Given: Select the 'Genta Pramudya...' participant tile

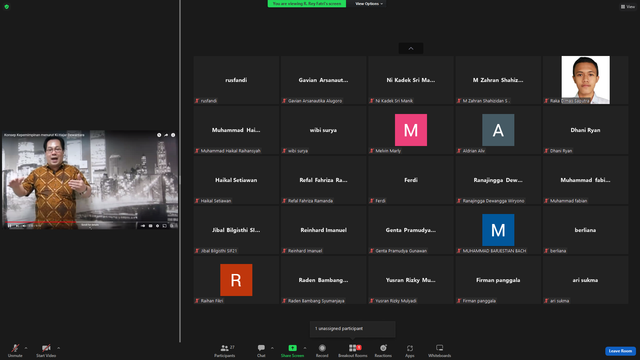Looking at the screenshot, I should 411,230.
